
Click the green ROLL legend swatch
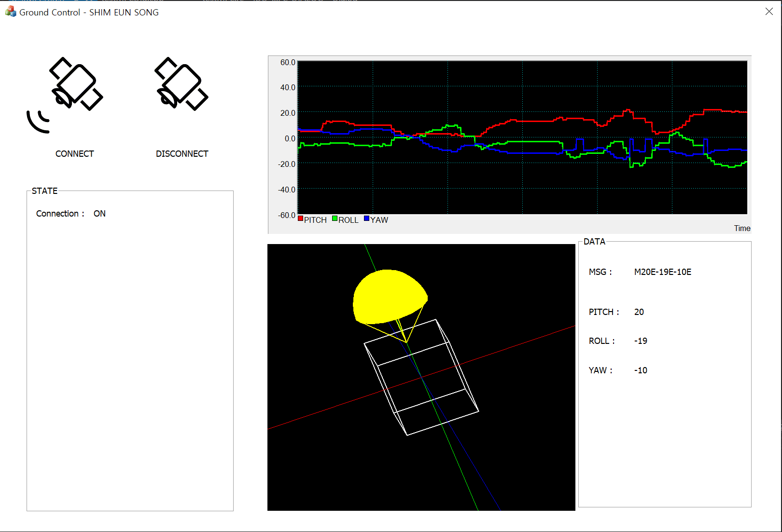pyautogui.click(x=335, y=219)
